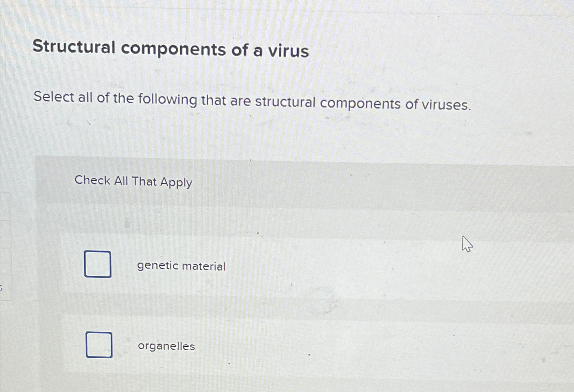Viewport: 574px width, 392px height.
Task: Enable the genetic material answer choice
Action: (x=98, y=265)
